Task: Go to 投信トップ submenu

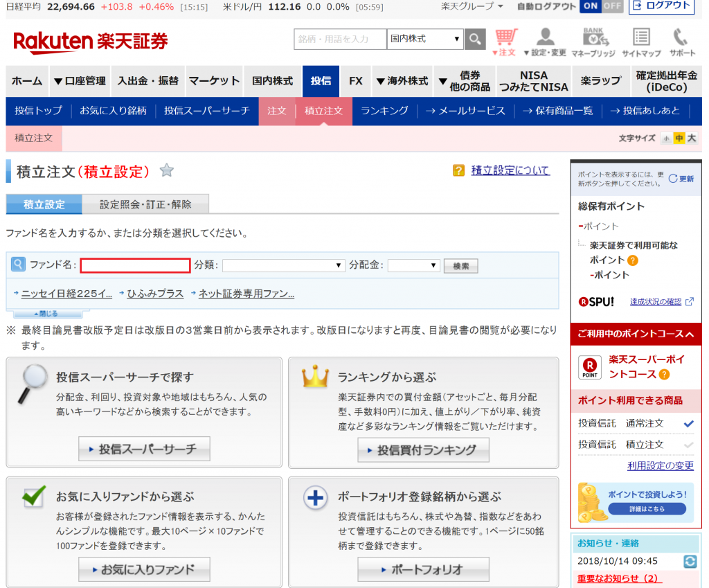Action: tap(39, 111)
